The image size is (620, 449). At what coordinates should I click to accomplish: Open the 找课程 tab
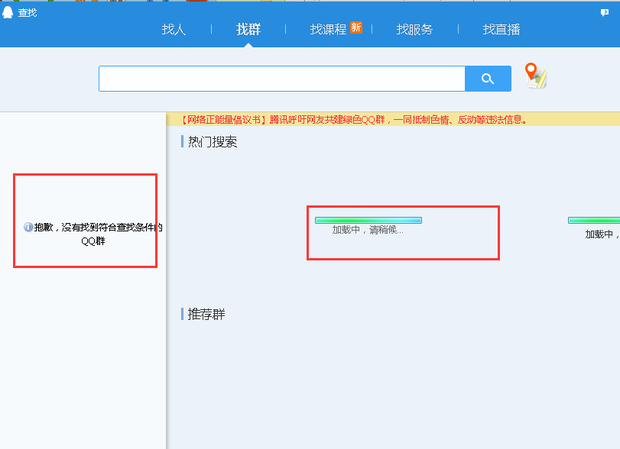tap(328, 29)
